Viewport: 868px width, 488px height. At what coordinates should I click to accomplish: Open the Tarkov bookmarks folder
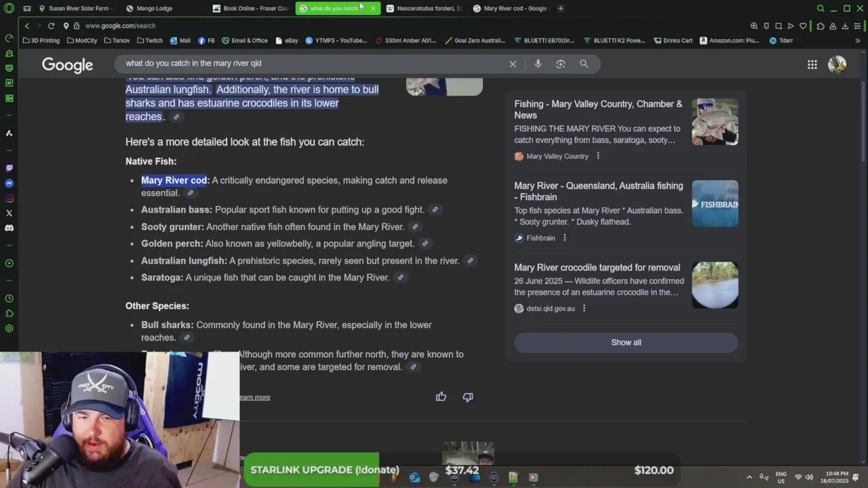(117, 41)
